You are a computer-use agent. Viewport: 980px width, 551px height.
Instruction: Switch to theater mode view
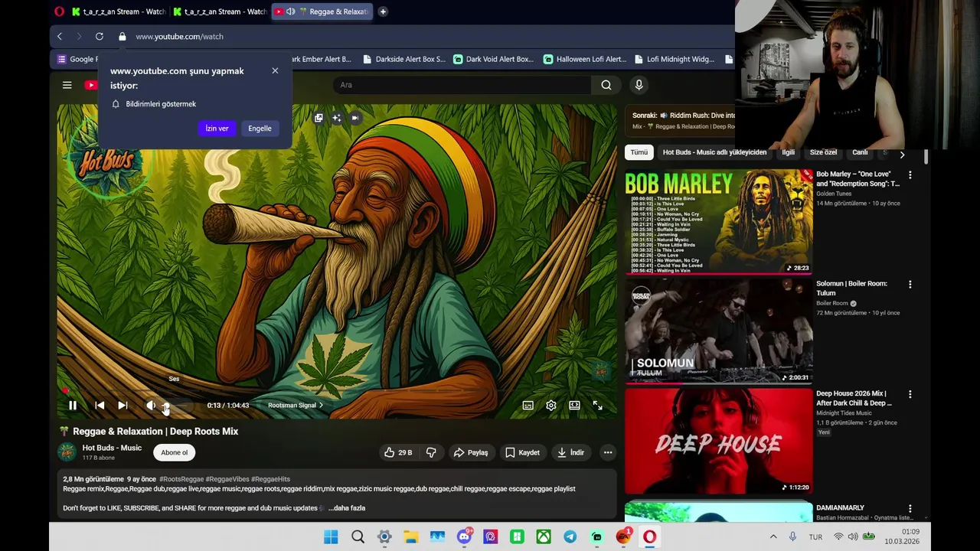[574, 406]
